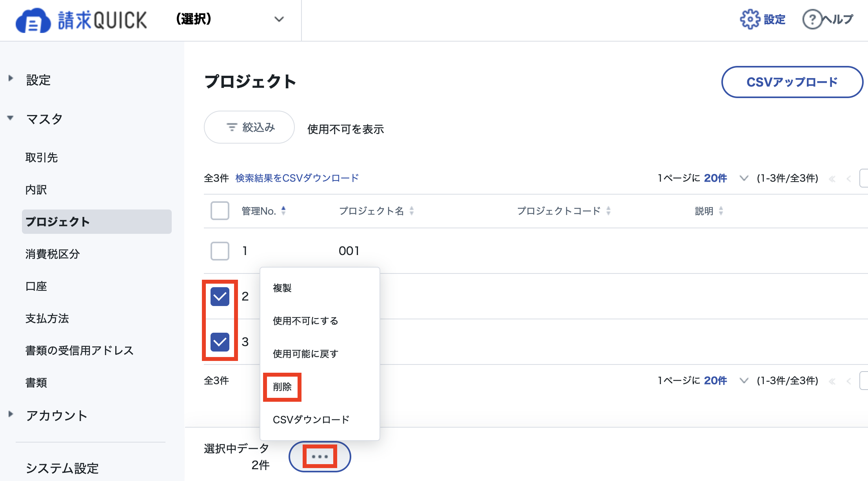Click the 絞込み filter button
Viewport: 868px width, 481px height.
[249, 127]
